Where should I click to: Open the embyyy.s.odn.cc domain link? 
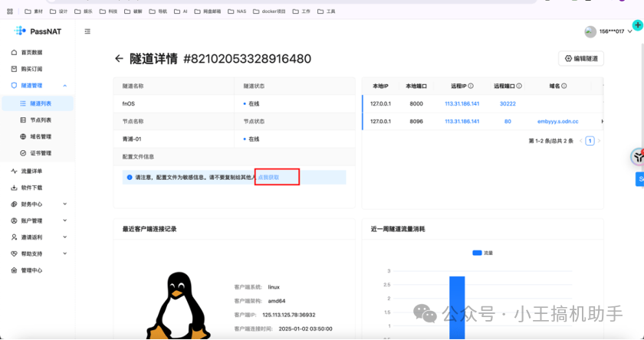[557, 121]
